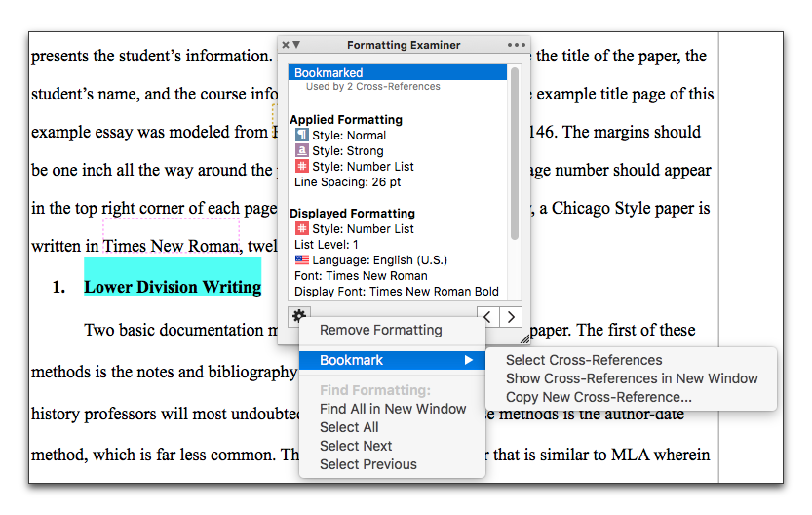Close the Formatting Examiner palette

pos(286,45)
